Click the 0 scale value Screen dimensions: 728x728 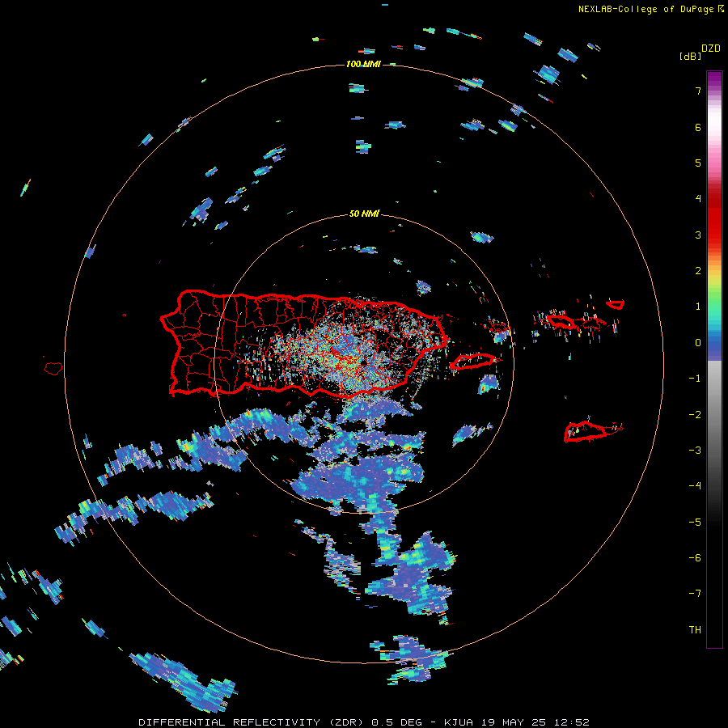point(698,343)
